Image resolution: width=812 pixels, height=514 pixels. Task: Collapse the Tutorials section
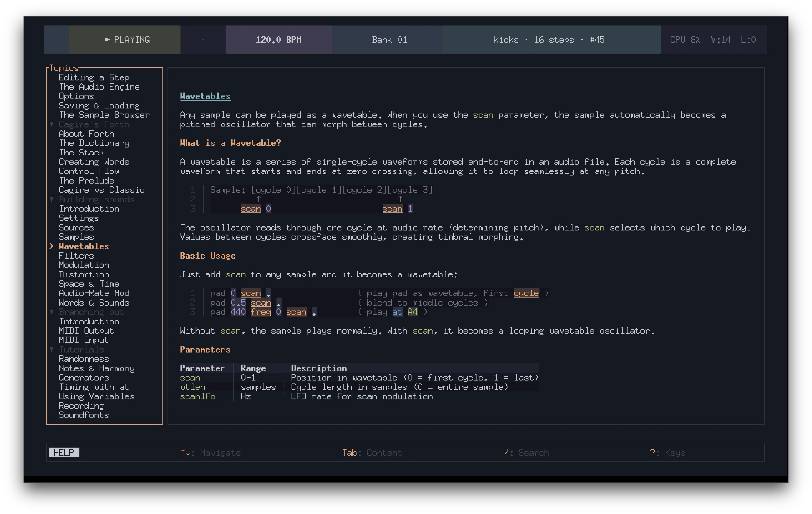pos(52,350)
